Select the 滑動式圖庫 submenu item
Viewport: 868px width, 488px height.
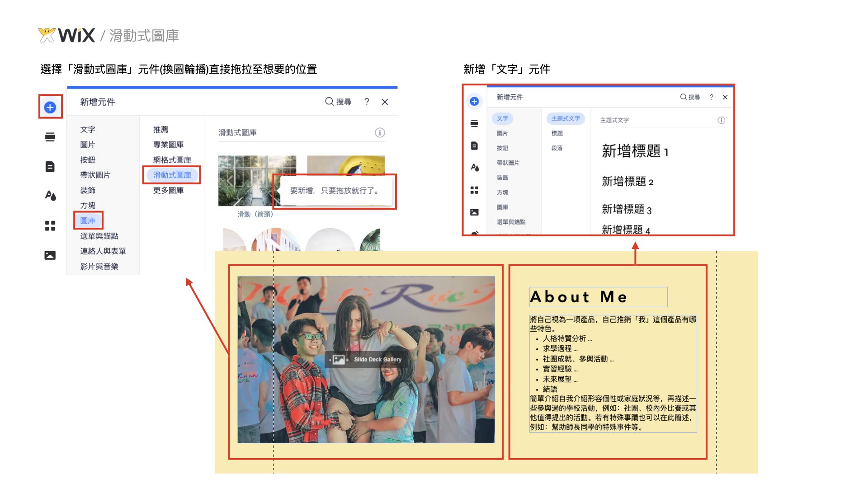pyautogui.click(x=172, y=175)
